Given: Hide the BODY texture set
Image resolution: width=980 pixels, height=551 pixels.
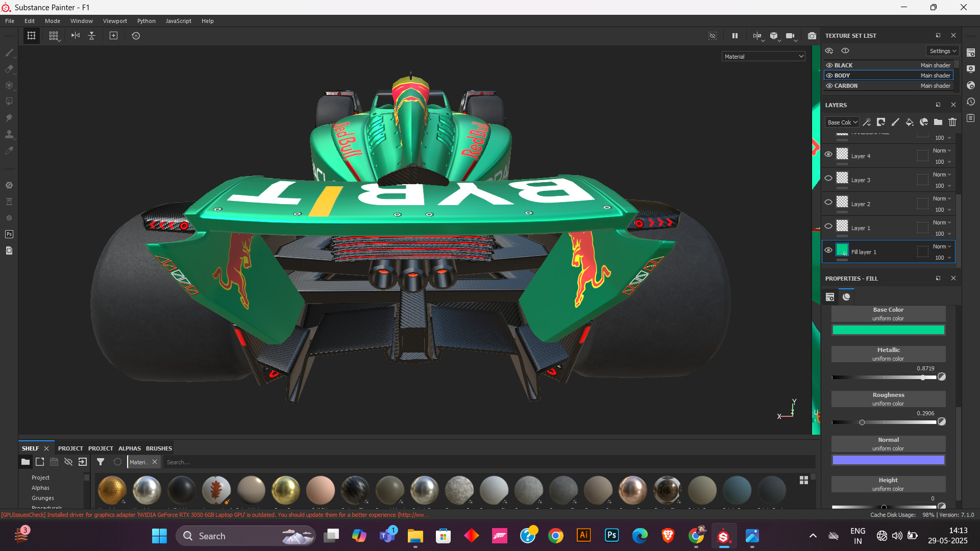Looking at the screenshot, I should (829, 76).
